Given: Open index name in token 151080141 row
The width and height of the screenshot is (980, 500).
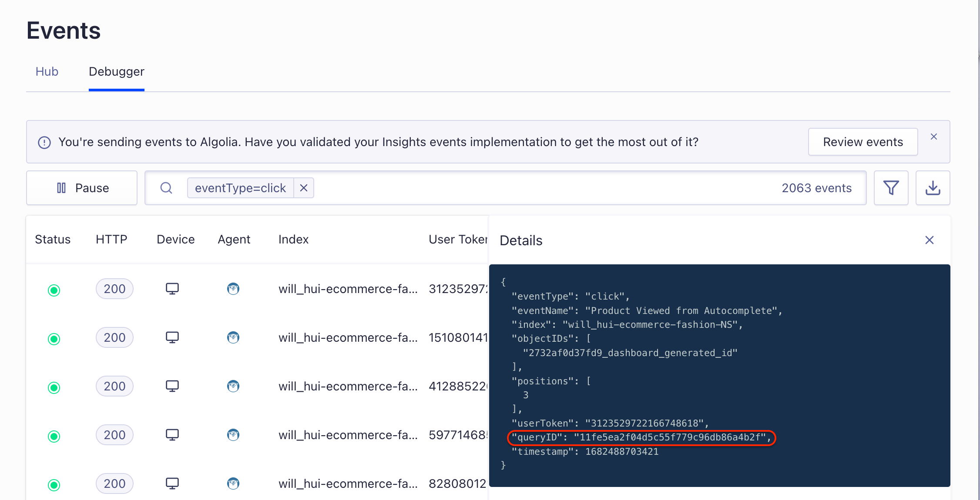Looking at the screenshot, I should (348, 337).
